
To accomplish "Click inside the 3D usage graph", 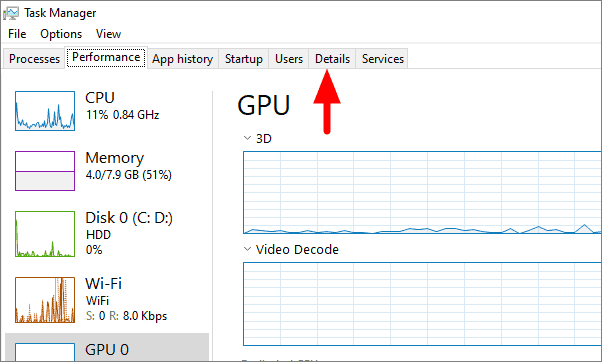I will (x=422, y=192).
